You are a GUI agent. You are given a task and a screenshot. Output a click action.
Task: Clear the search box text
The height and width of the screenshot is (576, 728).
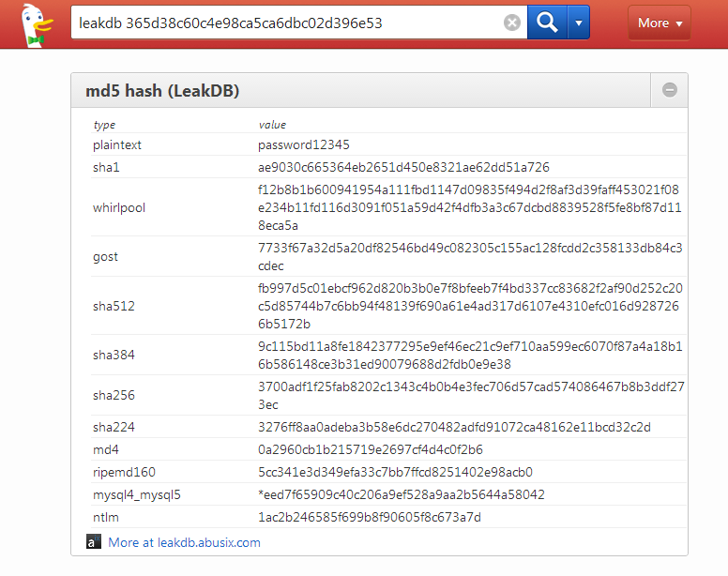(x=511, y=23)
